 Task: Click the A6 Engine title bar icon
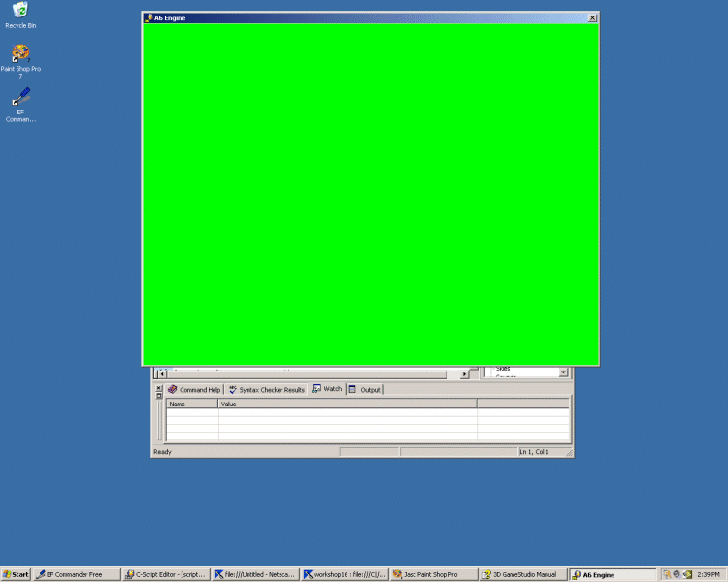pos(149,17)
